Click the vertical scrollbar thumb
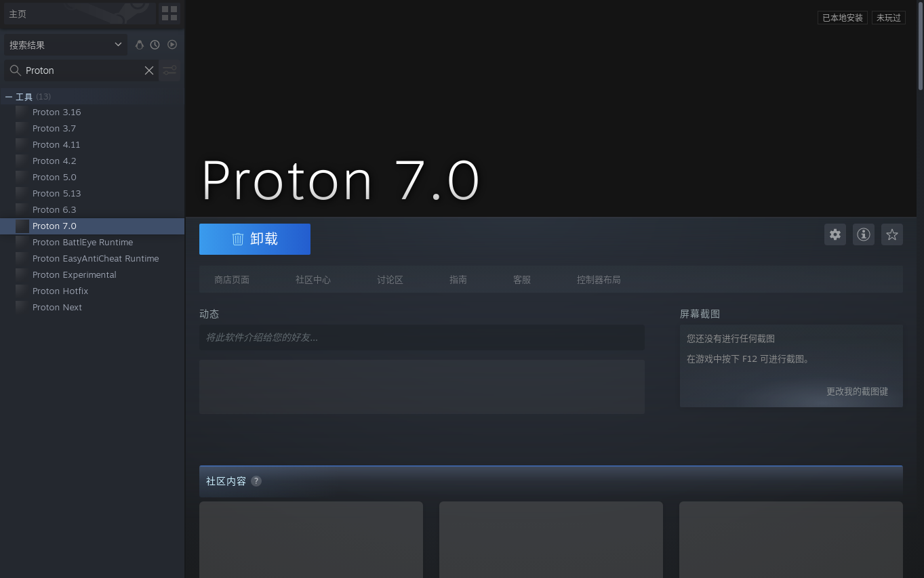The height and width of the screenshot is (578, 924). tap(920, 47)
